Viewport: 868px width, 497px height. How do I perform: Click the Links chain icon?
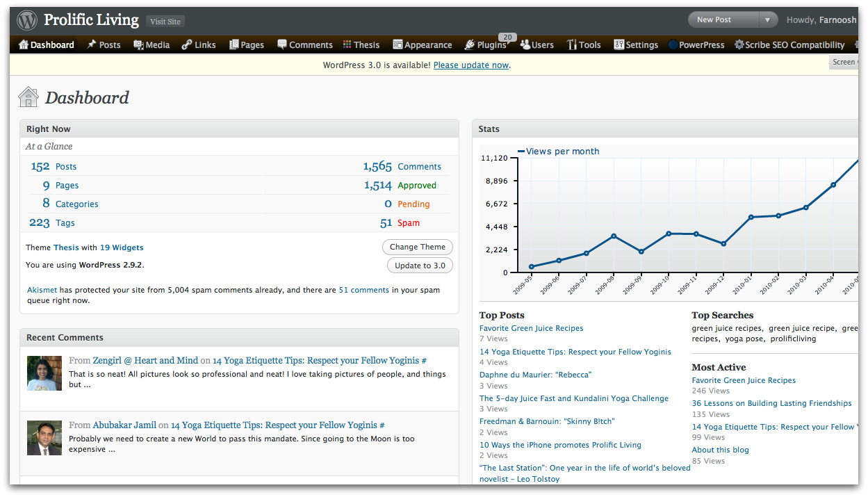pos(186,44)
